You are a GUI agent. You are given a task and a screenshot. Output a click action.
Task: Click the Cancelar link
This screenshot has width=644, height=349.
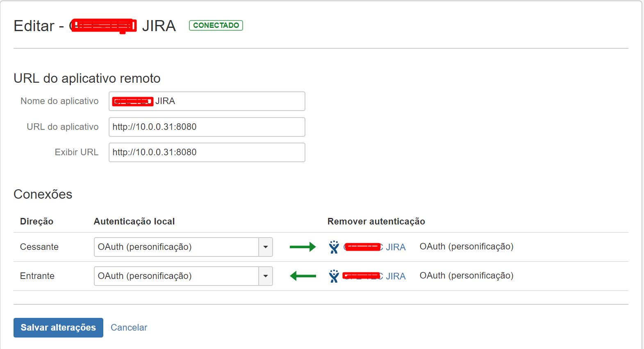129,328
